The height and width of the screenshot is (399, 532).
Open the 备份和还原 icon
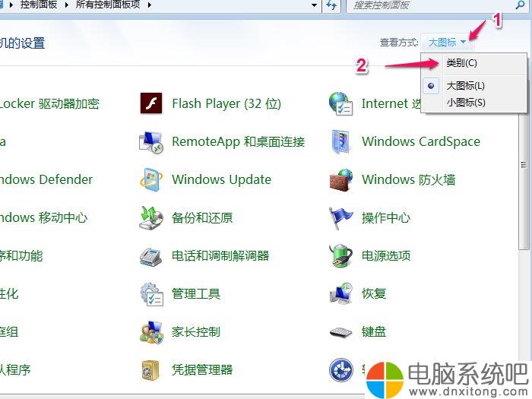coord(151,218)
